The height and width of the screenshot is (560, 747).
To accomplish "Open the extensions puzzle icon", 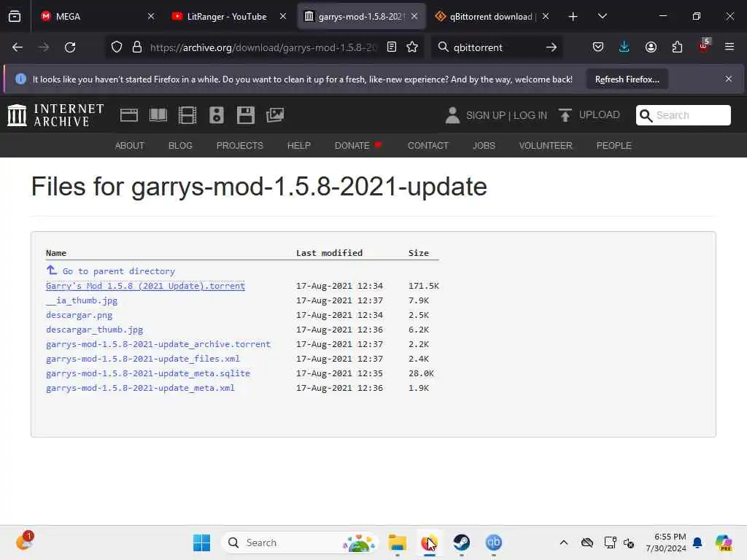I will (x=677, y=47).
